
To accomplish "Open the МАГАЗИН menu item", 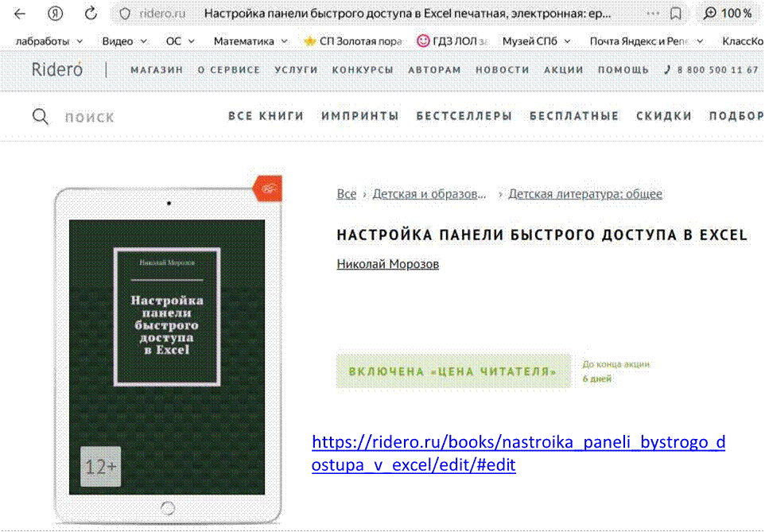I will pos(157,70).
